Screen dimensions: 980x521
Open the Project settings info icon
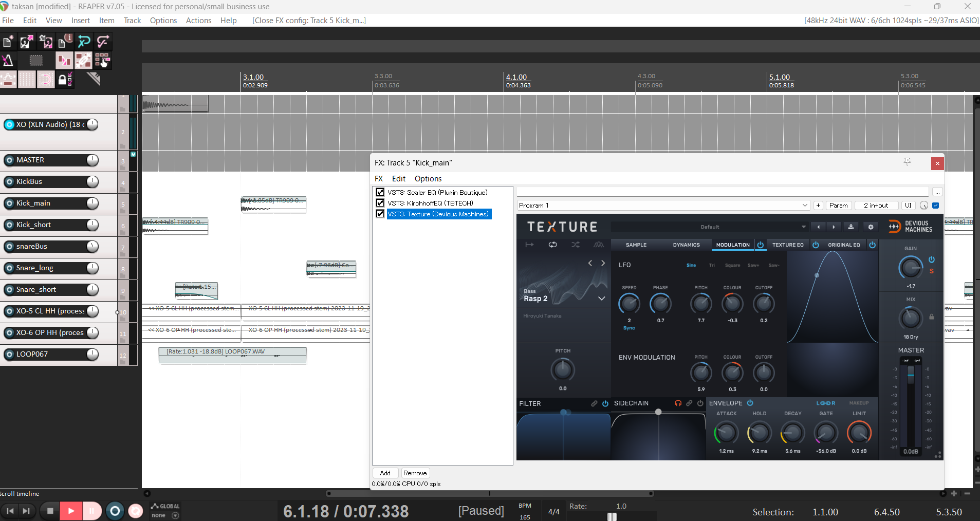click(x=65, y=42)
